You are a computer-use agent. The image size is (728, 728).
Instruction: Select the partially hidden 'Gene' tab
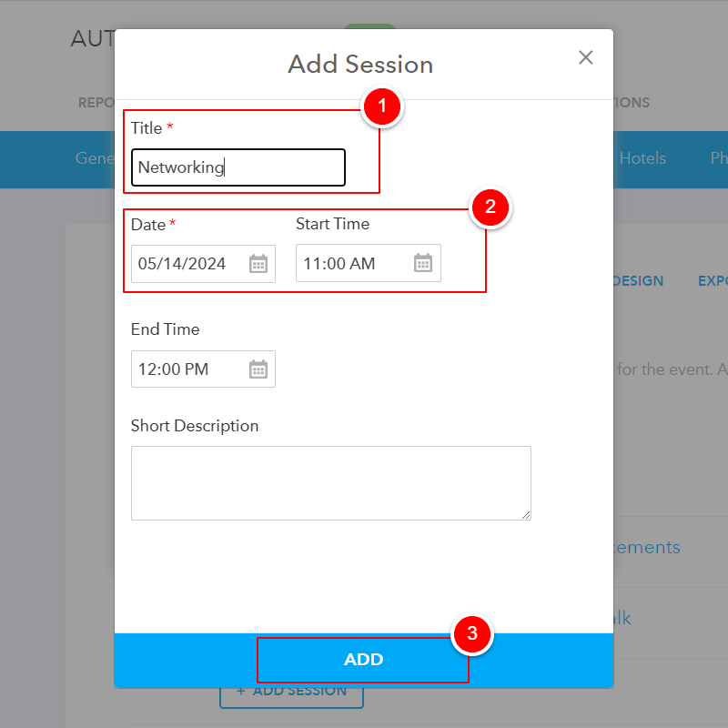pos(94,158)
